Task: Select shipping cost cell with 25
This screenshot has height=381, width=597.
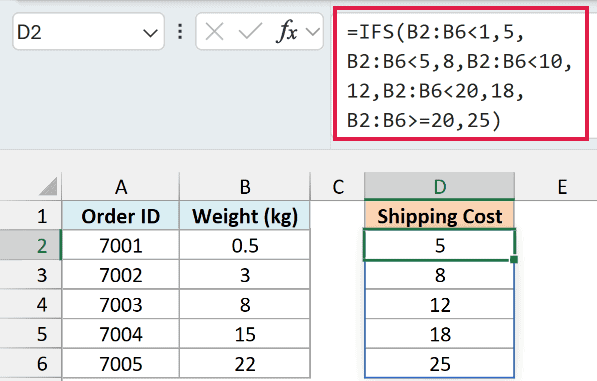Action: [x=439, y=363]
